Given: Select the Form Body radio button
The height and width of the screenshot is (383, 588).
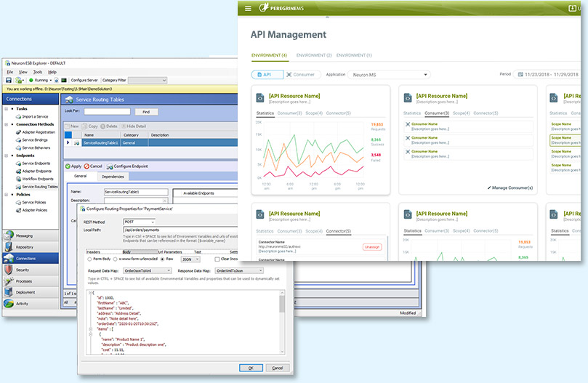Looking at the screenshot, I should [x=89, y=259].
